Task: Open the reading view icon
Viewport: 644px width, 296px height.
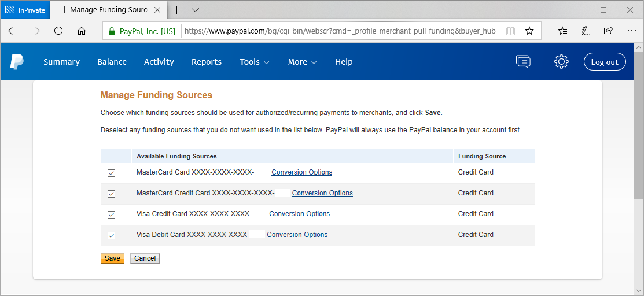Action: [x=510, y=31]
